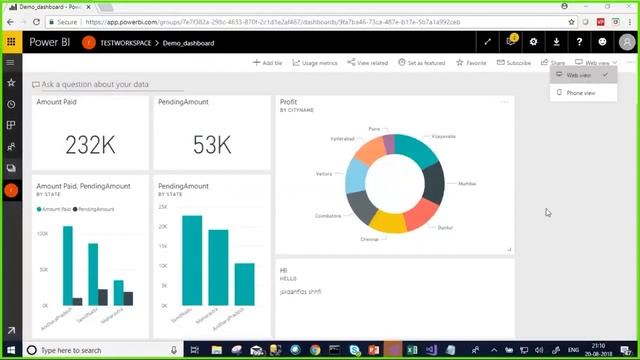640x360 pixels.
Task: Click Subscribe in the toolbar
Action: (514, 63)
